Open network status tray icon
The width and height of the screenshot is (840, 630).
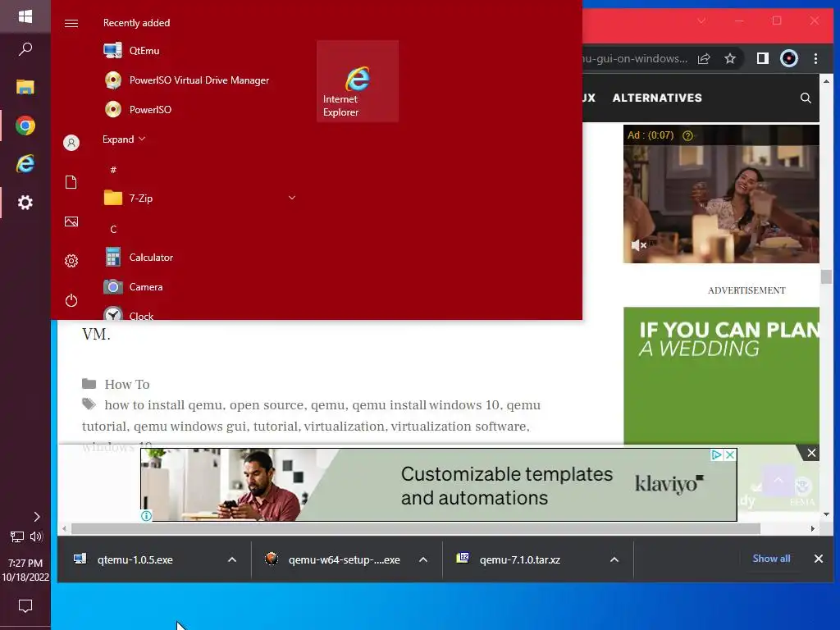pos(17,536)
